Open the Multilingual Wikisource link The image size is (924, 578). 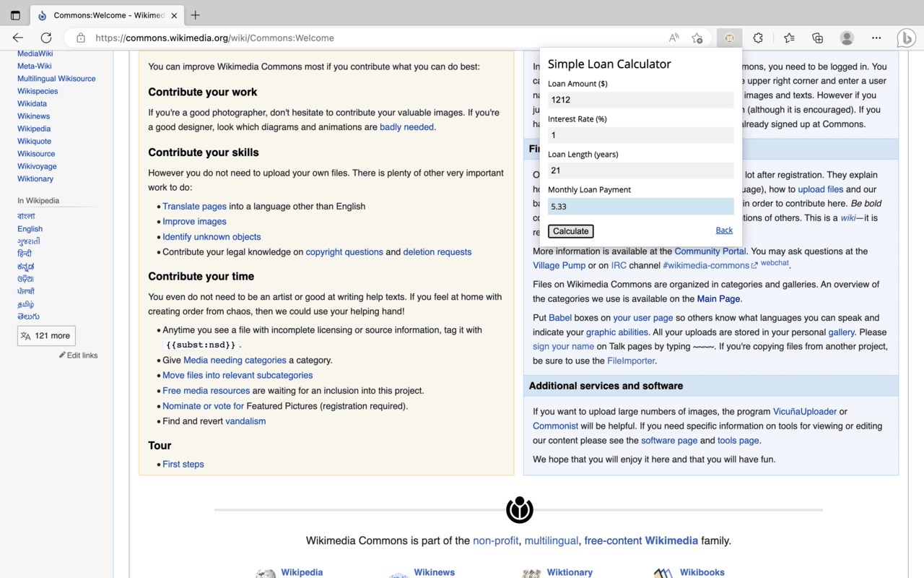coord(56,79)
